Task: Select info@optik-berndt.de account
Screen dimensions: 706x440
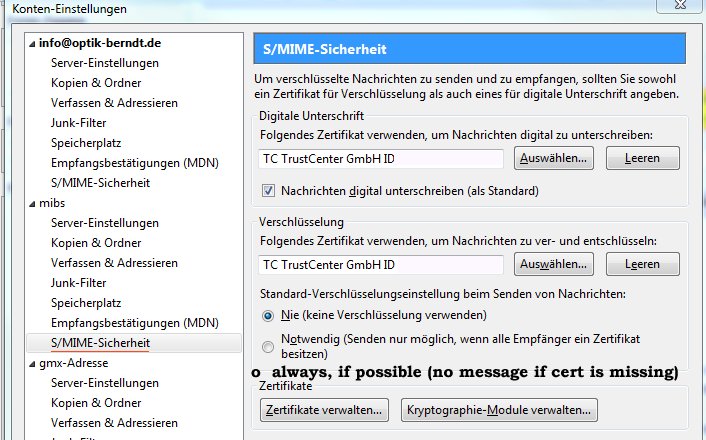Action: tap(100, 43)
